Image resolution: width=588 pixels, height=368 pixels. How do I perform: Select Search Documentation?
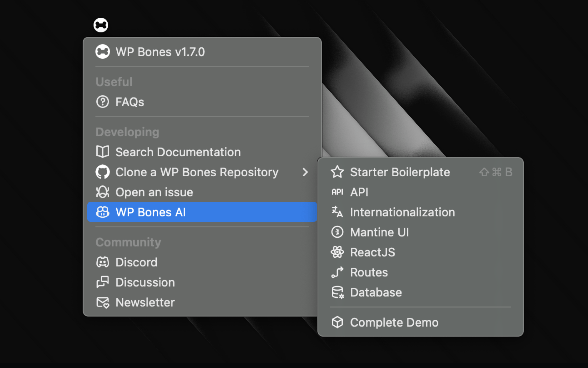(x=178, y=152)
